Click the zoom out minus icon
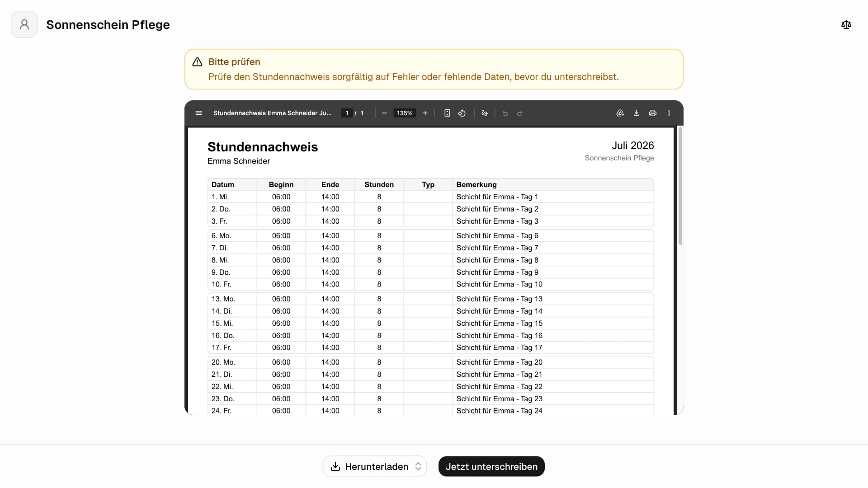The width and height of the screenshot is (868, 488). [384, 113]
